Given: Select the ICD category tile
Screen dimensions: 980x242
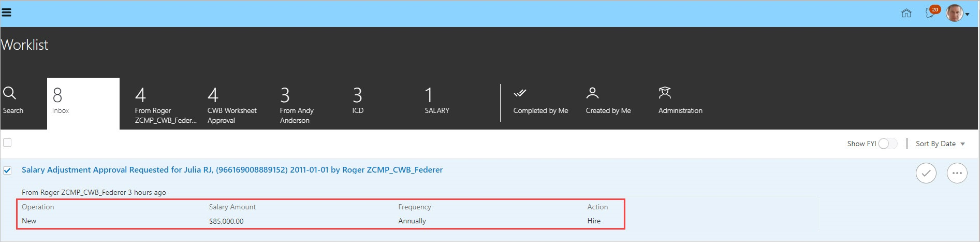Looking at the screenshot, I should (358, 101).
